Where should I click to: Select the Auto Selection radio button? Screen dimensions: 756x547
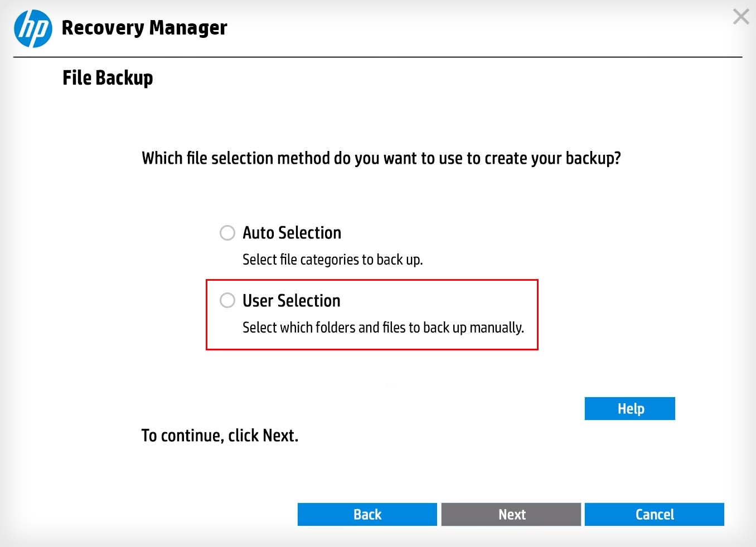(x=227, y=233)
